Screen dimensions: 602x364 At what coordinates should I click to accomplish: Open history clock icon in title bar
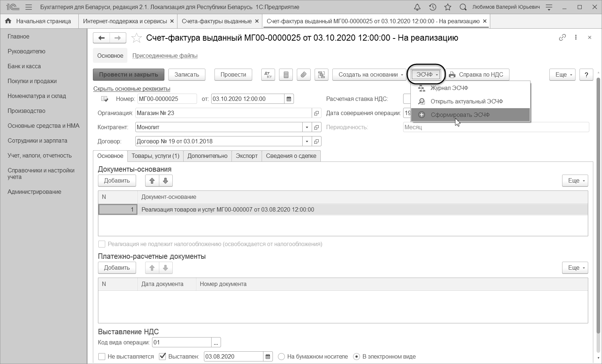click(x=433, y=7)
